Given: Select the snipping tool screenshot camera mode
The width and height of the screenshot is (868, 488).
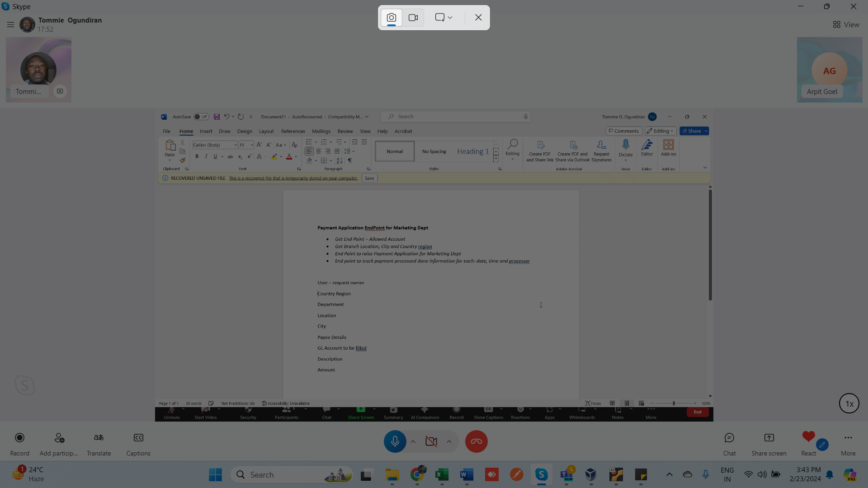Looking at the screenshot, I should pos(391,18).
